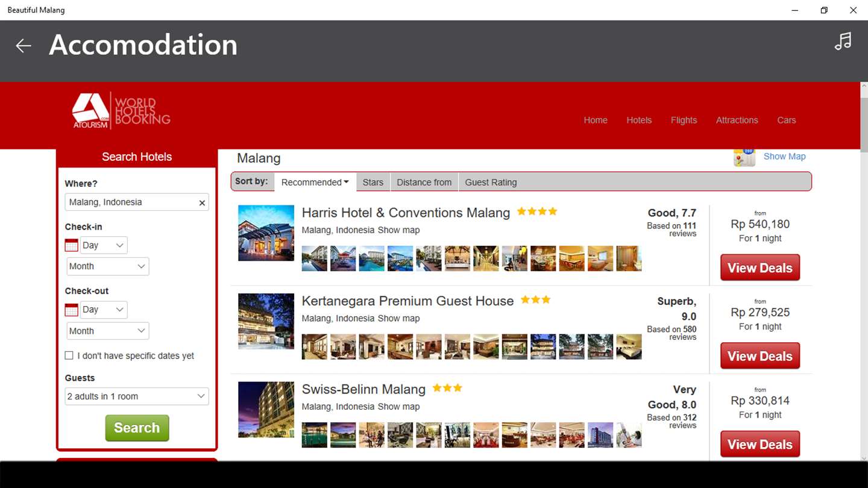Open the Recommended sort dropdown
This screenshot has height=488, width=868.
(315, 183)
